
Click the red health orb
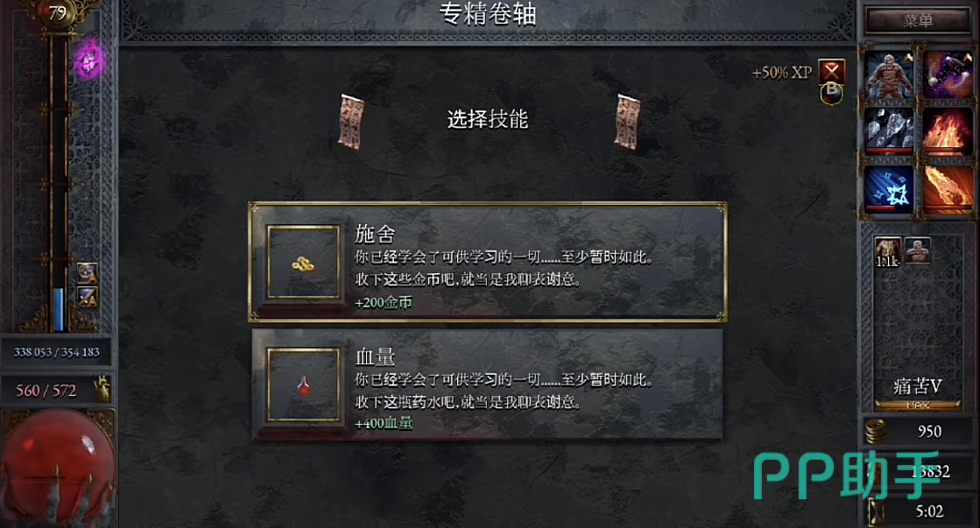click(58, 466)
